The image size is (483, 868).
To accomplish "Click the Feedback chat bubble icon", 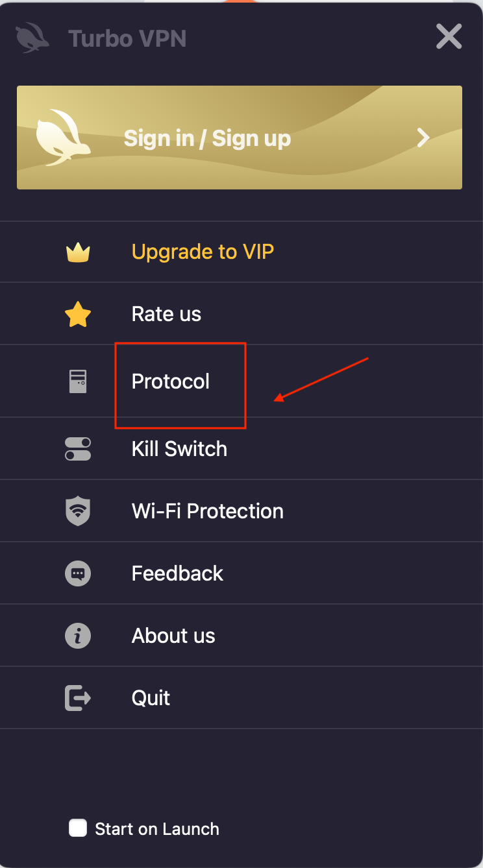I will coord(78,573).
